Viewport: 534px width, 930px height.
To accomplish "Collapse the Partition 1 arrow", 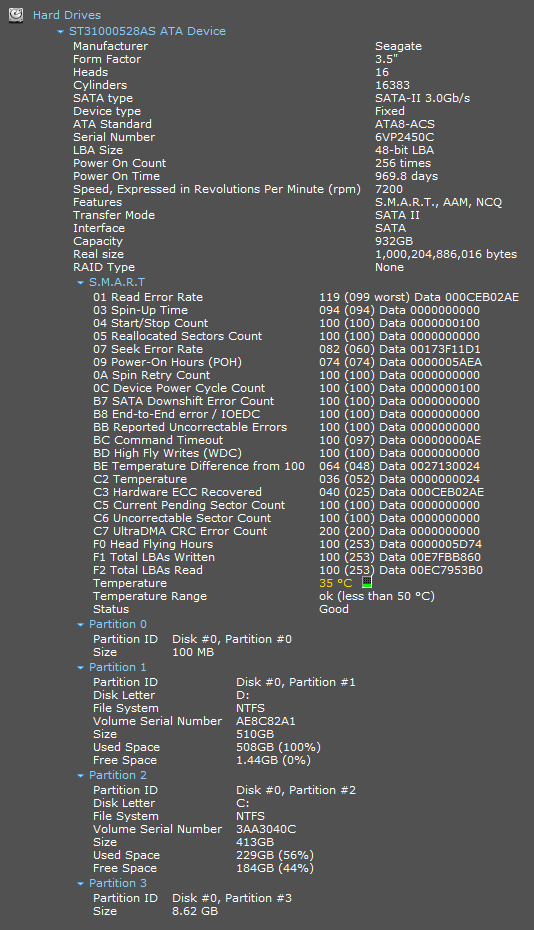I will [x=81, y=668].
